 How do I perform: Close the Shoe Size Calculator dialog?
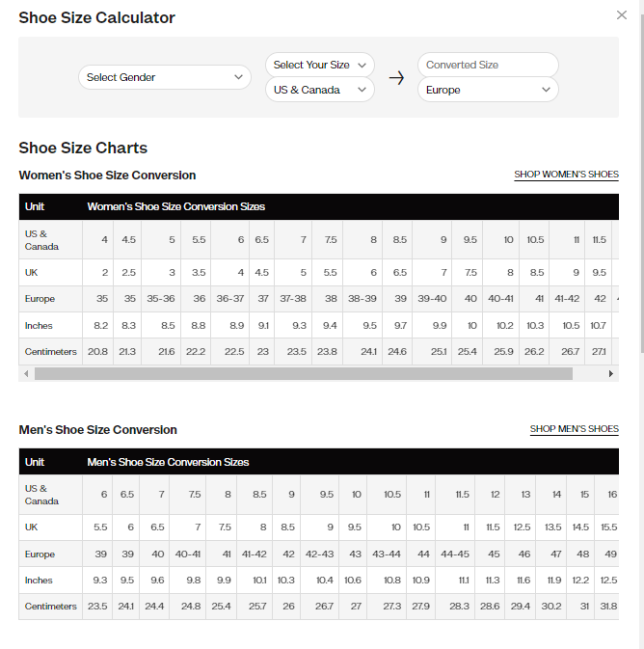622,15
